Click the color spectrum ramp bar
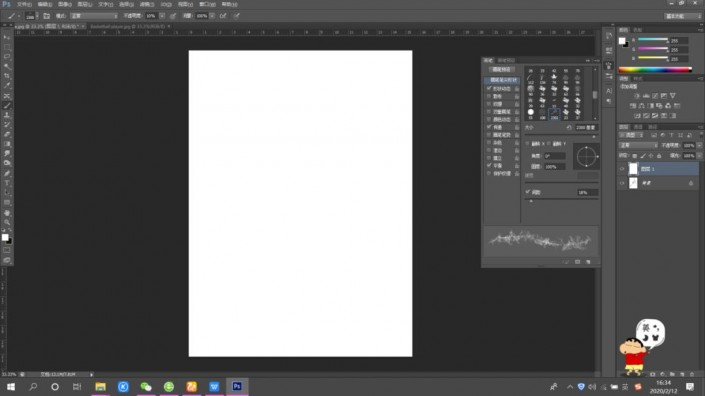 tap(655, 70)
